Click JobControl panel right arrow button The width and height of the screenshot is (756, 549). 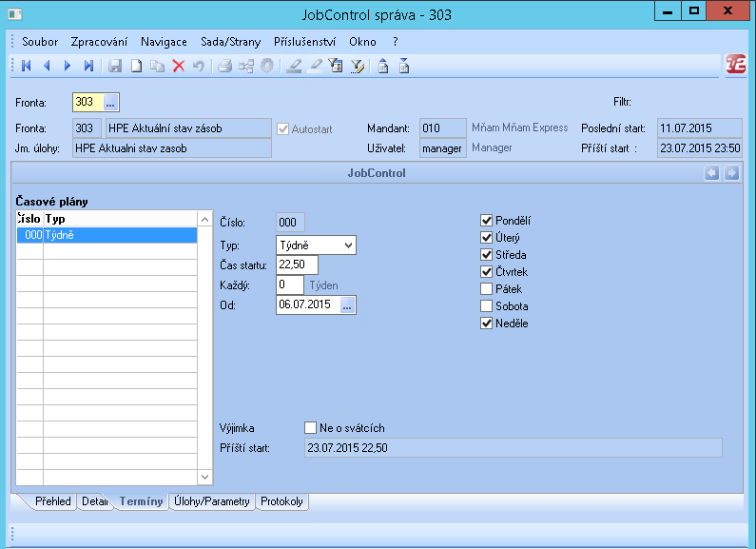(x=731, y=173)
